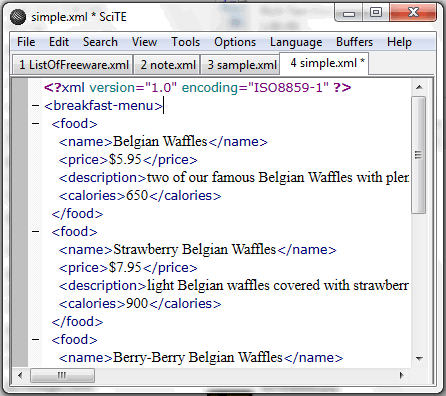Click the calories line '650'
Screen dimensions: 446x396
point(140,196)
